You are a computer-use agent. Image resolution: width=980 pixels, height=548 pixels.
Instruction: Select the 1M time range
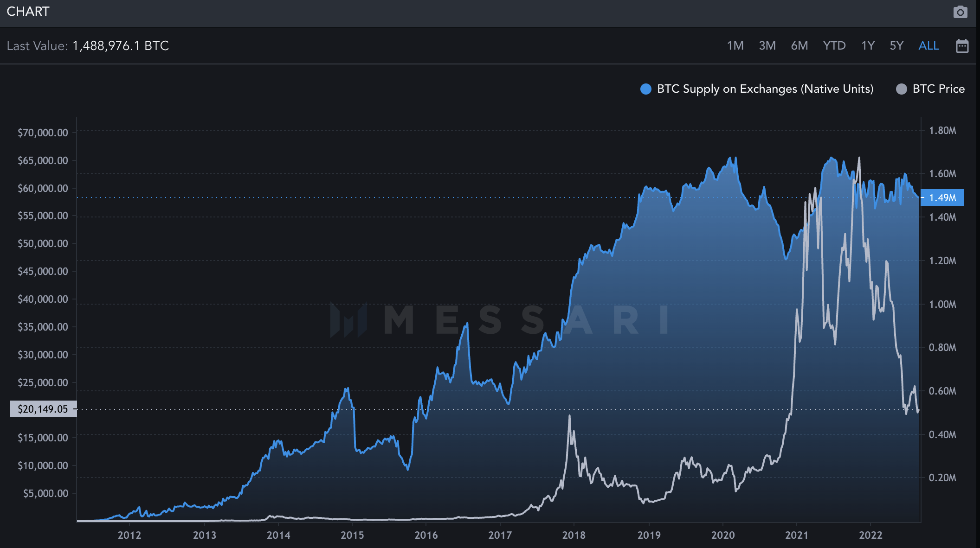tap(735, 45)
